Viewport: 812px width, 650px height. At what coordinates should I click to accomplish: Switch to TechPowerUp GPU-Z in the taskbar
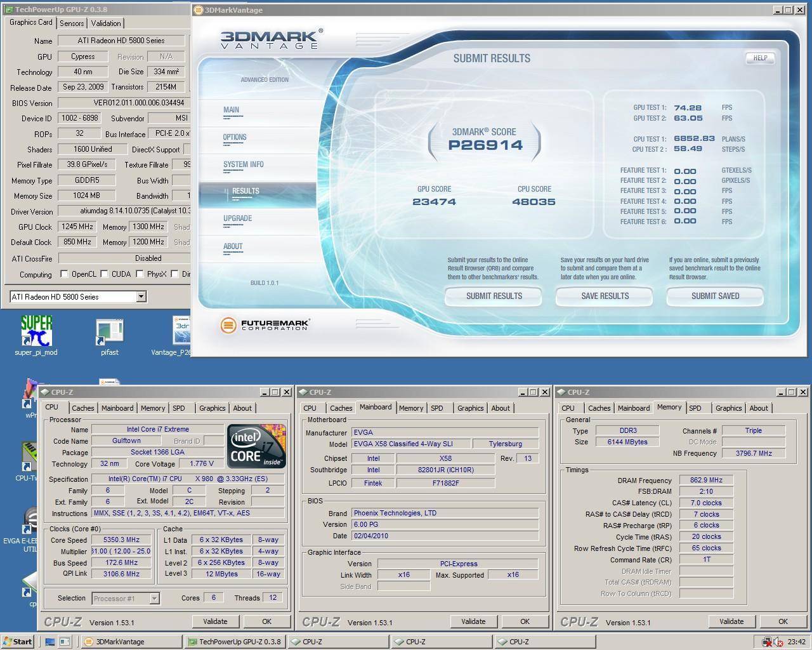[235, 642]
